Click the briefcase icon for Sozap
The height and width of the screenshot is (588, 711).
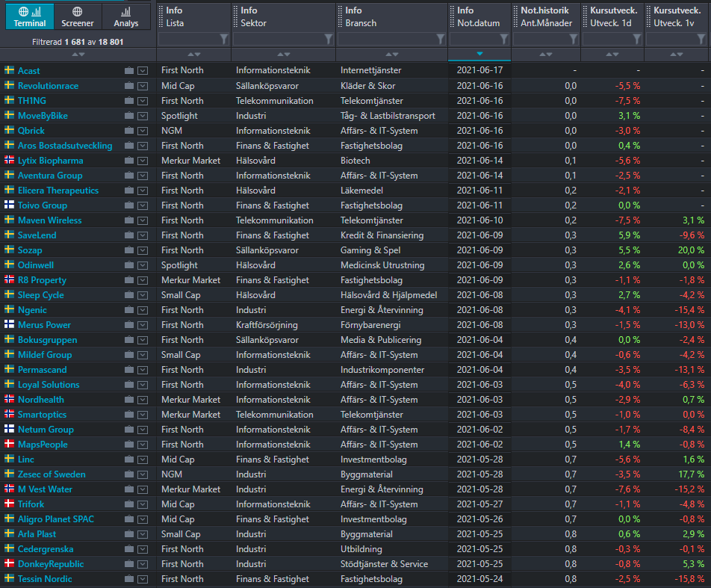(x=129, y=250)
